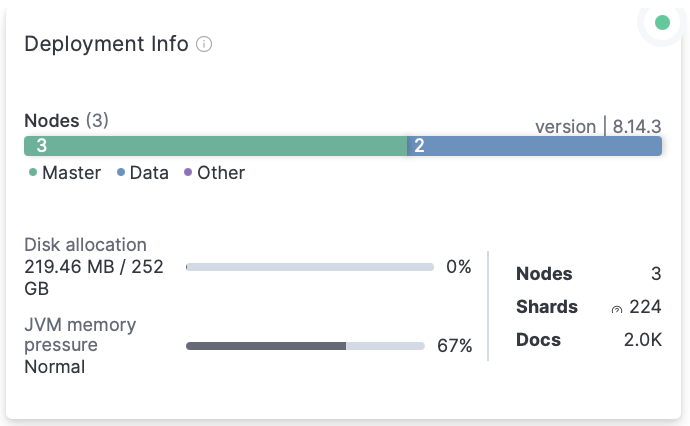Click the green deployment health status dot
This screenshot has height=426, width=690.
661,22
